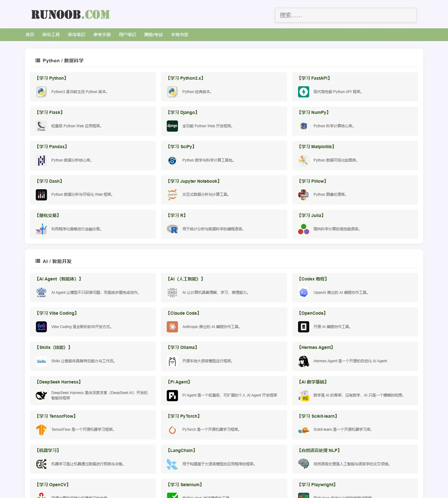Click the AI Agent robot icon
Viewport: 448px width, 498px height.
pyautogui.click(x=41, y=293)
